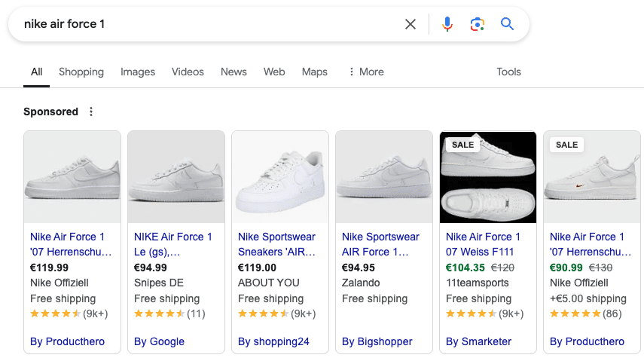Screen dimensions: 644x364
Task: Click By Producthero under the €90.99 listing
Action: click(587, 341)
